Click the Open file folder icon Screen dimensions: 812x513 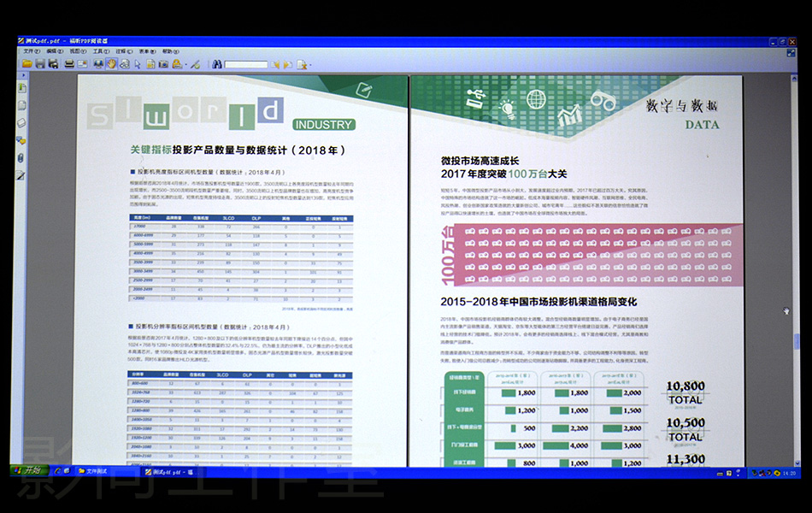27,64
